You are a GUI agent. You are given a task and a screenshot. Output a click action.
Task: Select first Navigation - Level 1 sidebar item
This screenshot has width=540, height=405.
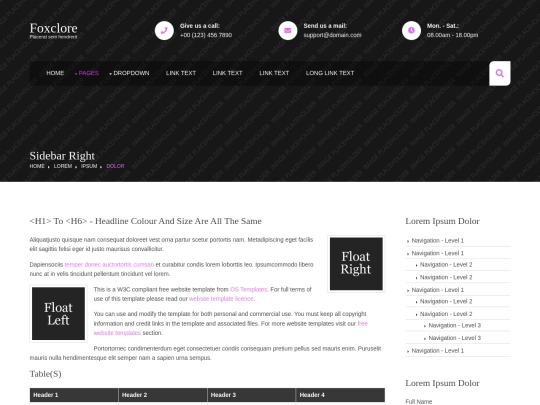pyautogui.click(x=438, y=240)
